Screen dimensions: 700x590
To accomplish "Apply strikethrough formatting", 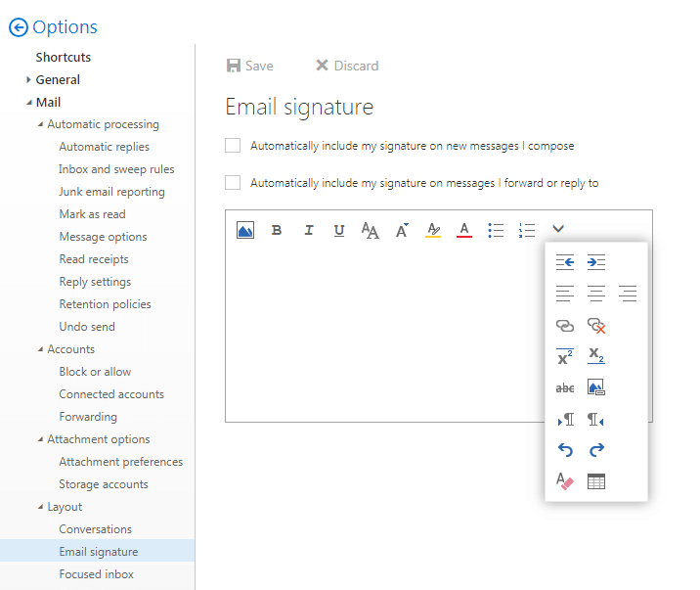I will click(x=565, y=388).
